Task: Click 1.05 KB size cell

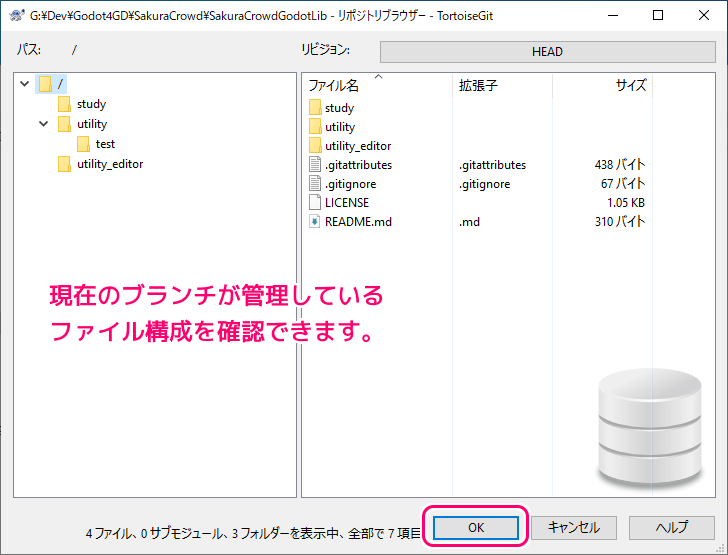Action: pyautogui.click(x=626, y=203)
